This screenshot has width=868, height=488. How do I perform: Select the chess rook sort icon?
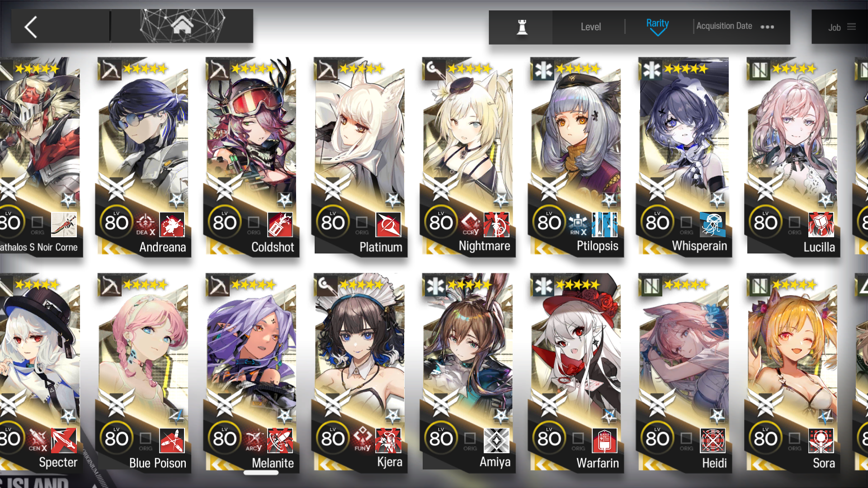[522, 27]
